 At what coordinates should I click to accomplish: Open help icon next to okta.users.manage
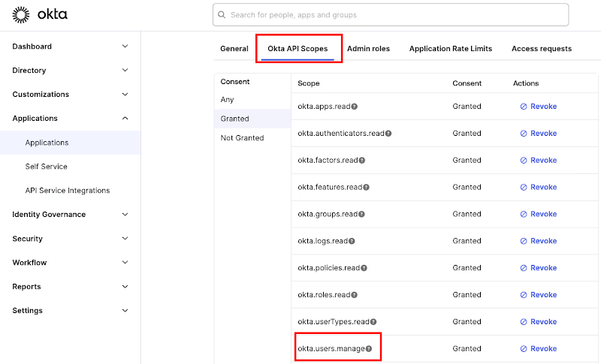pyautogui.click(x=369, y=349)
